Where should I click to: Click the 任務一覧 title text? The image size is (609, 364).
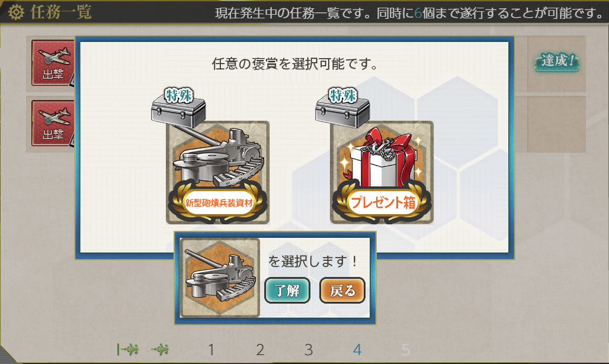[x=61, y=12]
